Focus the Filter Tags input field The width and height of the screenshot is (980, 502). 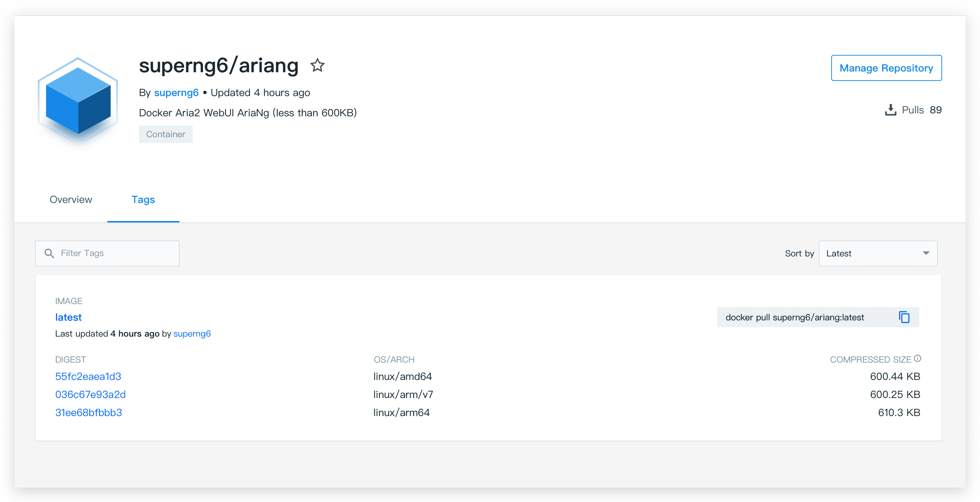(x=114, y=254)
